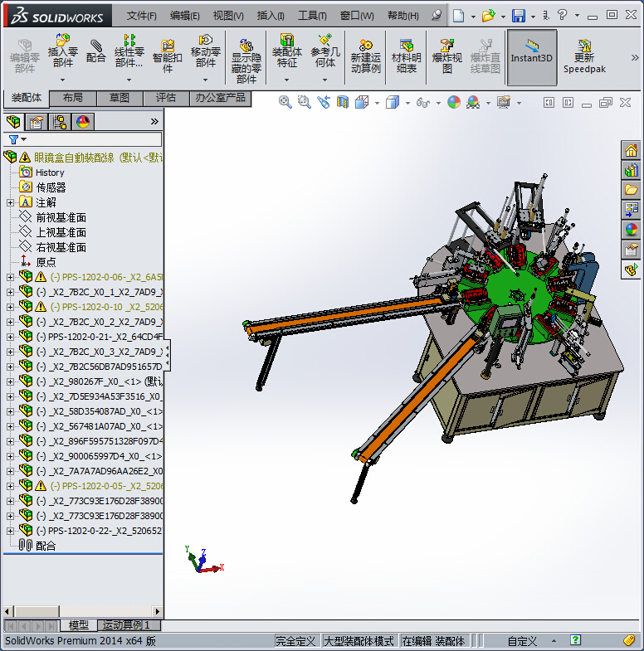Create a New Motion Study
644x651 pixels.
(x=366, y=56)
